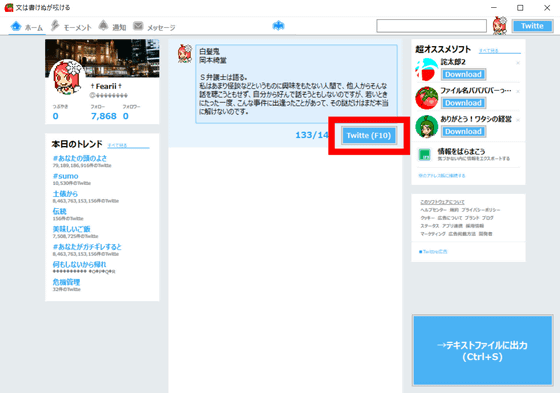Open the モーメント (Moments) tab
This screenshot has height=393, width=560.
tap(71, 27)
